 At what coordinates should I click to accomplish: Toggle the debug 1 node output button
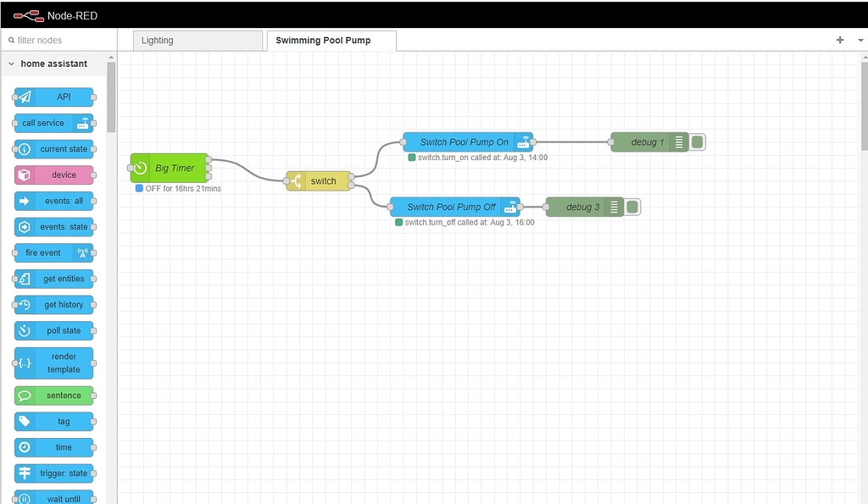tap(697, 141)
